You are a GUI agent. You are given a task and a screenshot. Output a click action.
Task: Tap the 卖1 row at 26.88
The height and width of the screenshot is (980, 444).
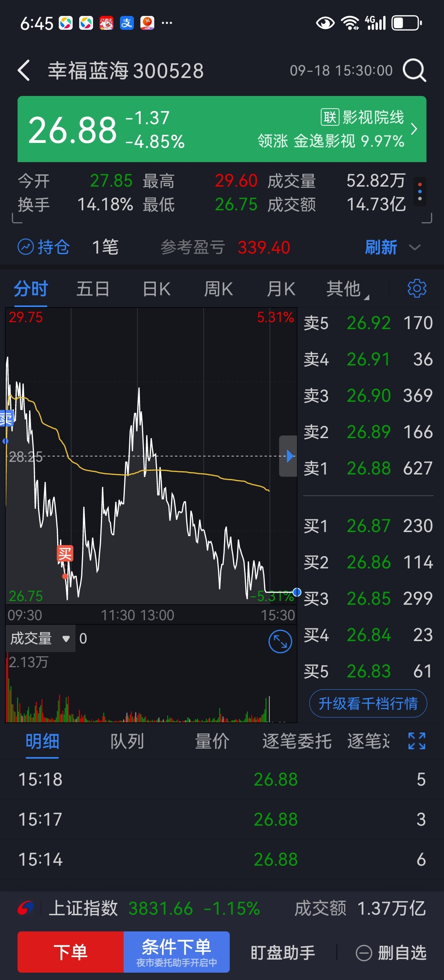click(x=368, y=468)
